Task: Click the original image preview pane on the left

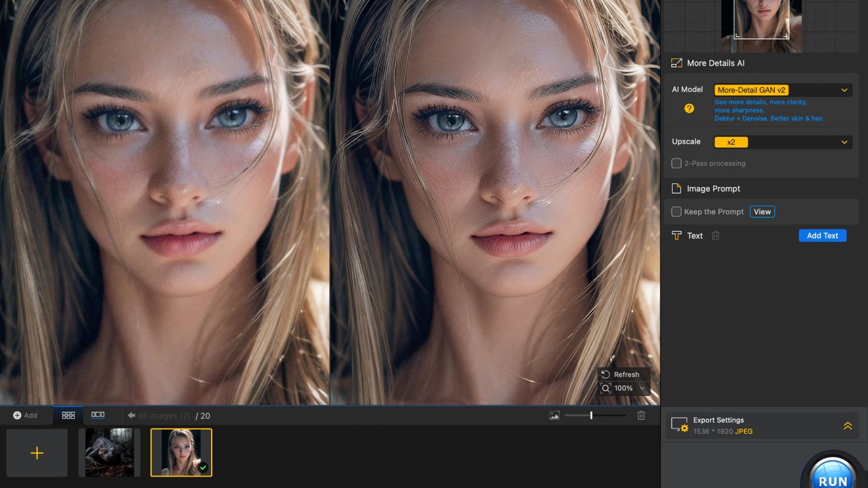Action: click(x=164, y=202)
